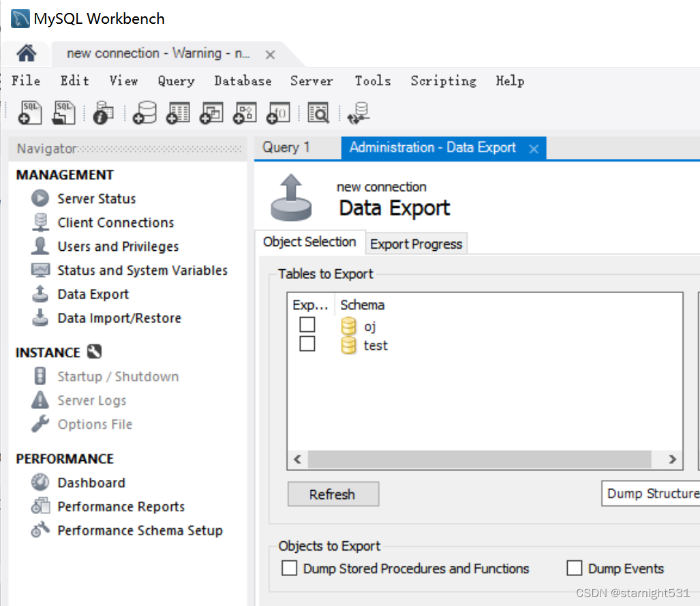Select the Object Selection tab

click(x=310, y=241)
